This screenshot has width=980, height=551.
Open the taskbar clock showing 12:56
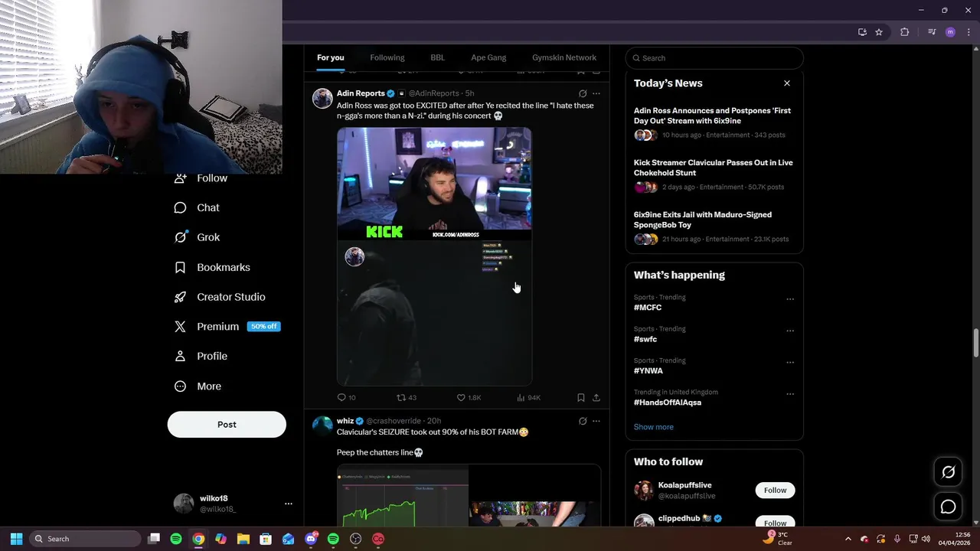pos(955,539)
